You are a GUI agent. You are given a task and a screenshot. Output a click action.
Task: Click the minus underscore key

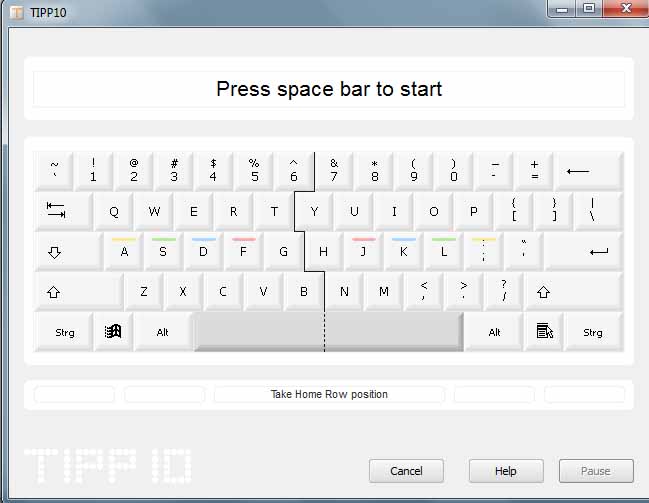point(494,171)
